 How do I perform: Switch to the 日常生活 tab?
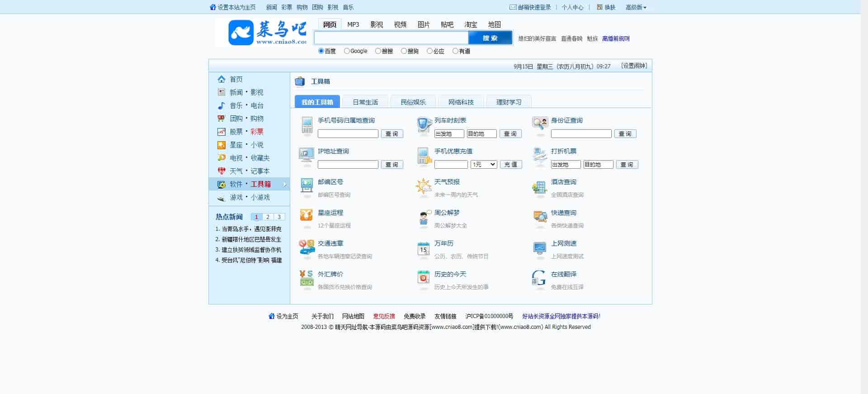[365, 102]
